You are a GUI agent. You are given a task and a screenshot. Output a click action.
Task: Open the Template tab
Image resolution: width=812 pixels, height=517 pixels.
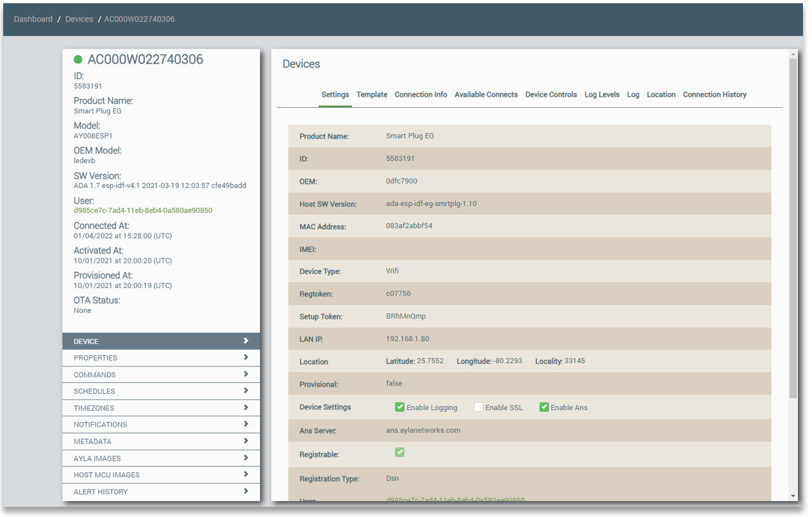(x=372, y=94)
